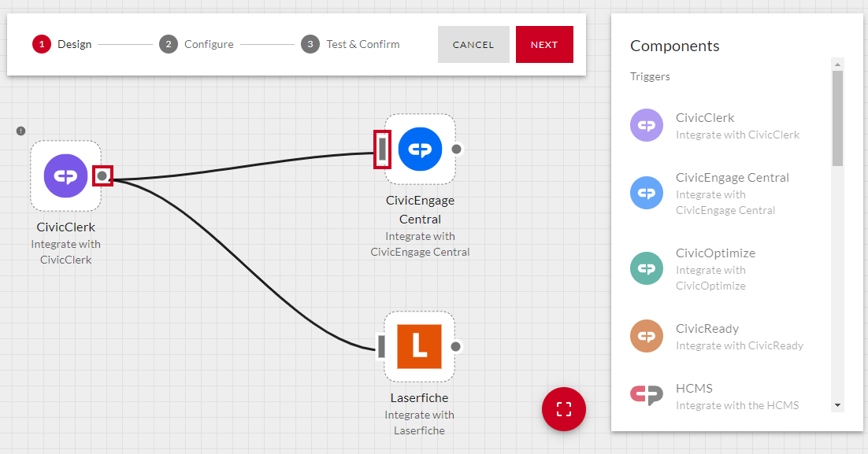Click the CANCEL button

click(x=473, y=44)
